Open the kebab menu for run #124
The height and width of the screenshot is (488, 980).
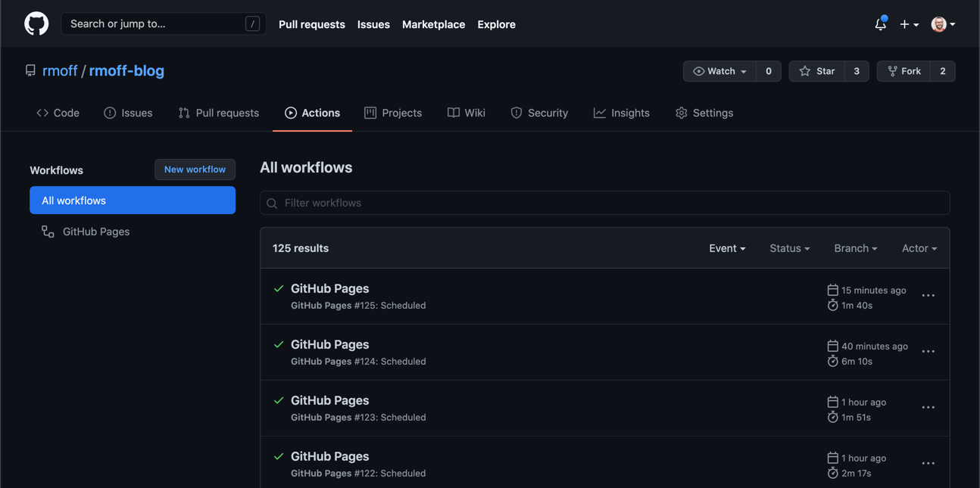point(928,352)
